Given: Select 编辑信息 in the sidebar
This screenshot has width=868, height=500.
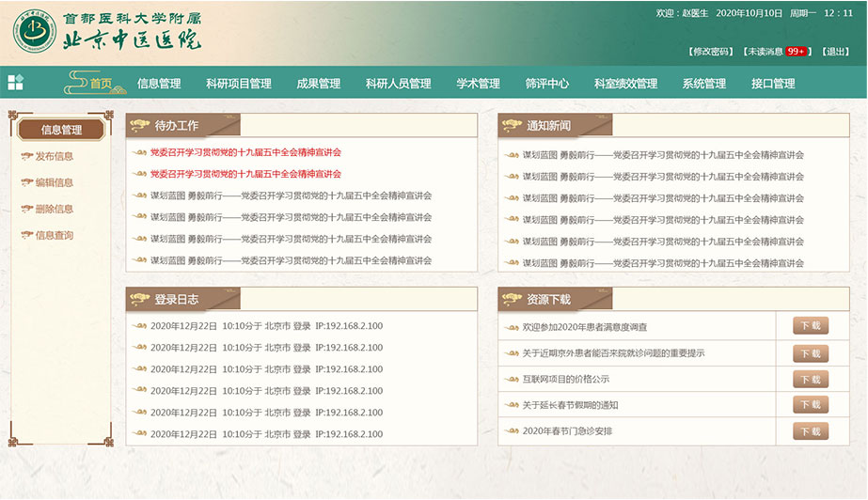Looking at the screenshot, I should tap(55, 183).
